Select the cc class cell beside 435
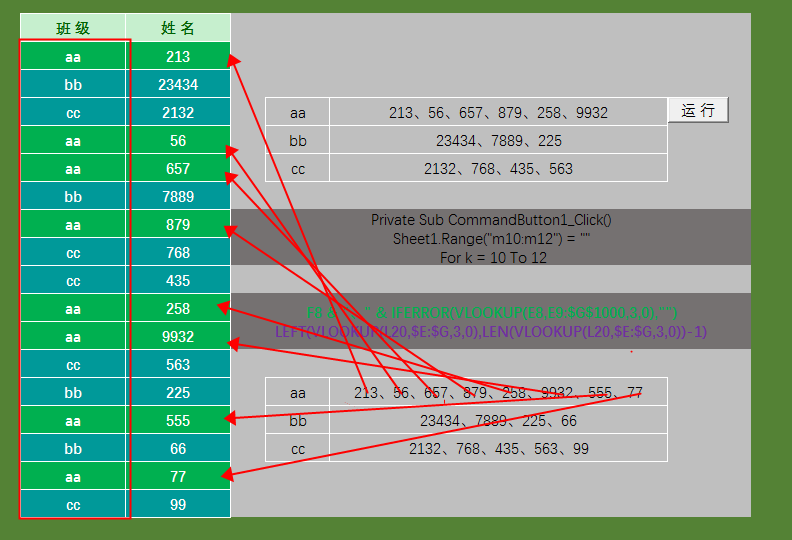 pyautogui.click(x=73, y=280)
